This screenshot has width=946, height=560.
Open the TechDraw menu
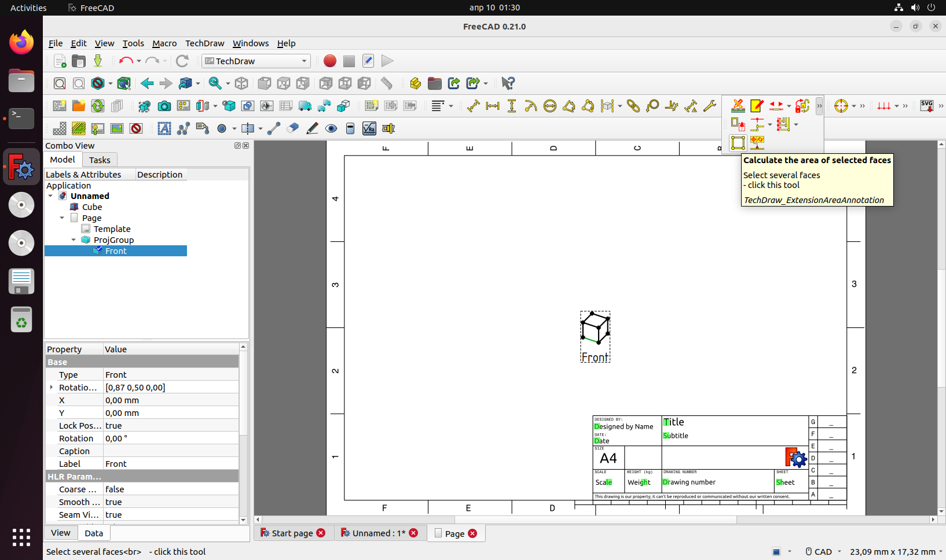204,43
